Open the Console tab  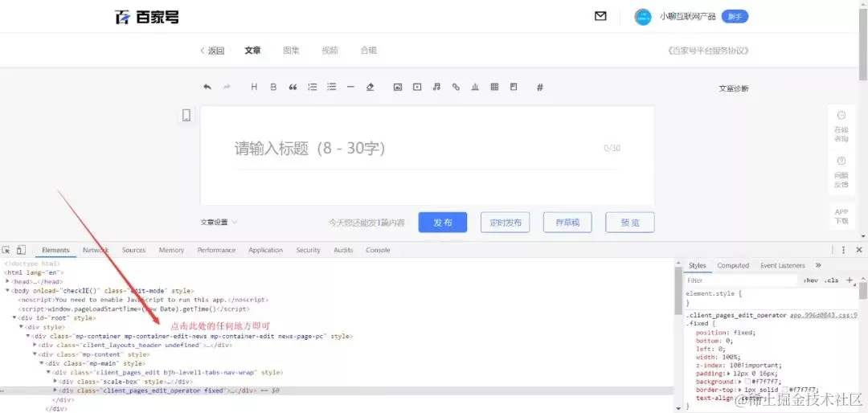[x=378, y=250]
